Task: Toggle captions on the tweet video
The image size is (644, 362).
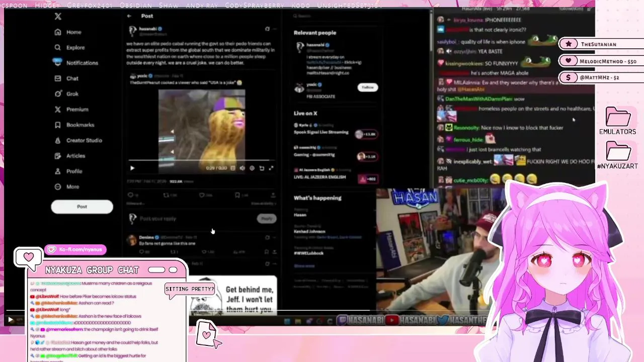Action: coord(232,168)
